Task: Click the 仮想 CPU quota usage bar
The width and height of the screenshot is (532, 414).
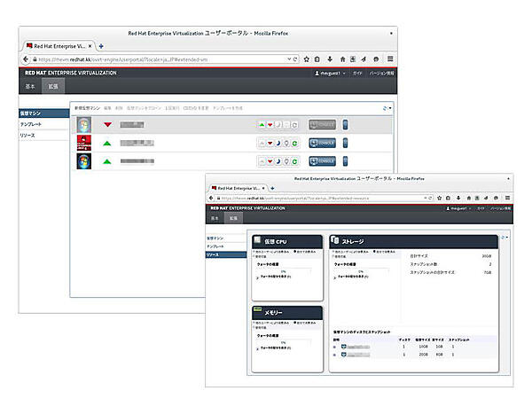Action: tap(284, 271)
